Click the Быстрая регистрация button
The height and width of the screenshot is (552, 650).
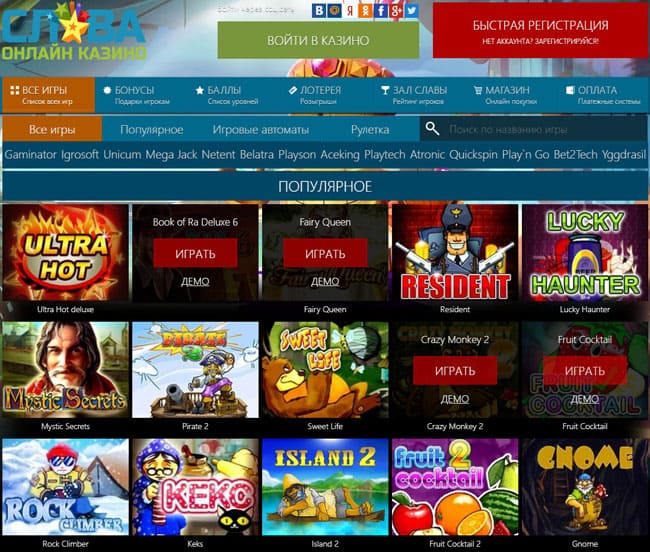coord(541,31)
